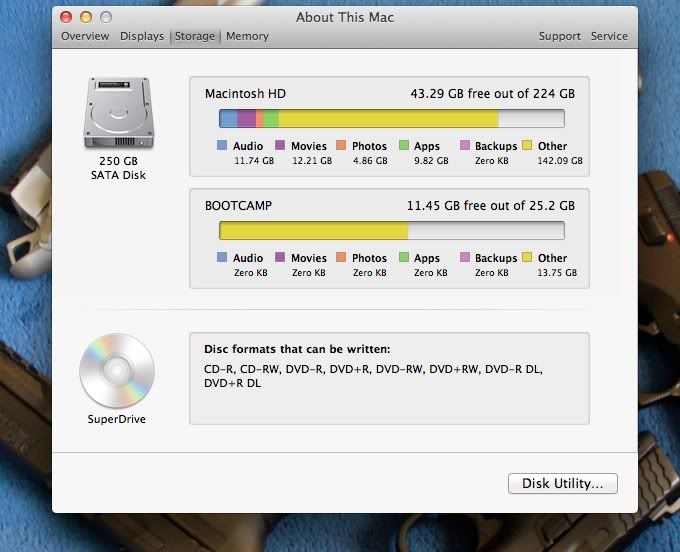Open the Service link
The image size is (680, 552).
click(609, 36)
